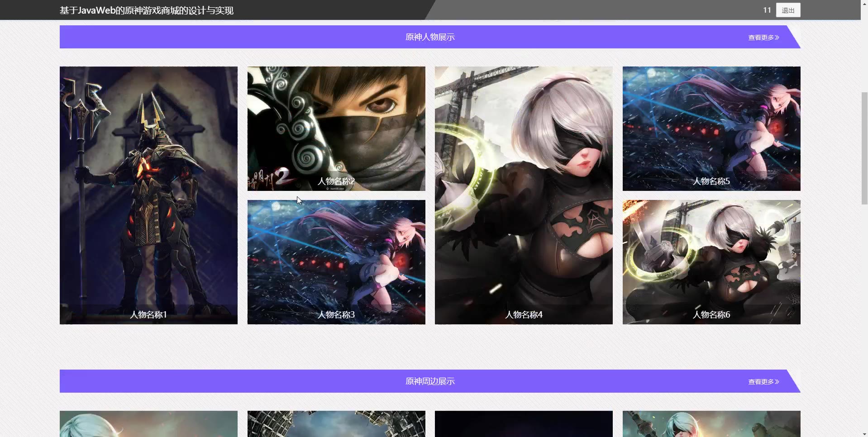Click the 原神人物展示 section heading
Image resolution: width=868 pixels, height=437 pixels.
click(x=430, y=37)
